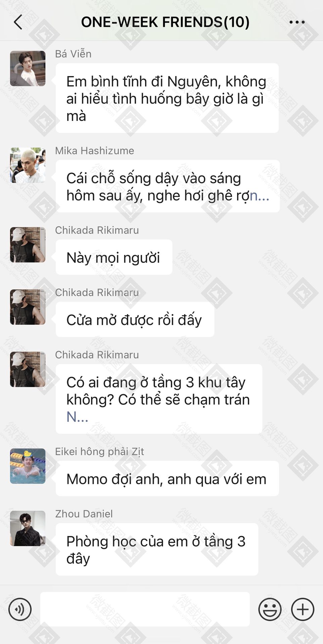Tap Chikada Rikimaru's avatar next to 'Cửa mở được'
Screen dimensions: 323x644
tap(28, 307)
